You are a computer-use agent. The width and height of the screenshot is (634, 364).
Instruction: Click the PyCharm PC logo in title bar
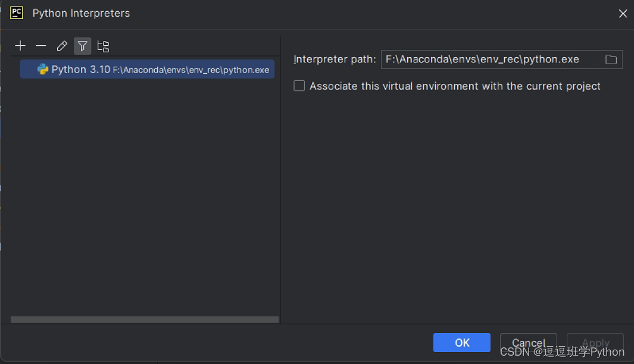tap(17, 12)
